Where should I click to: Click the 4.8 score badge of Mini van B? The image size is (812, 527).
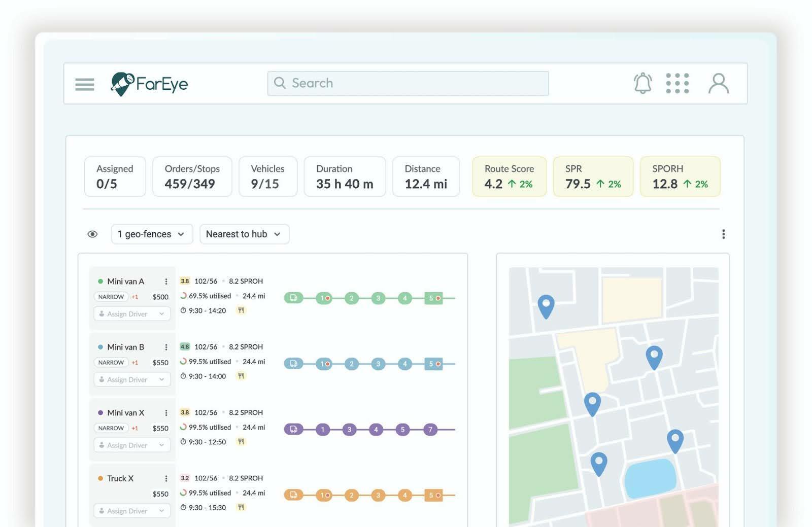tap(185, 347)
